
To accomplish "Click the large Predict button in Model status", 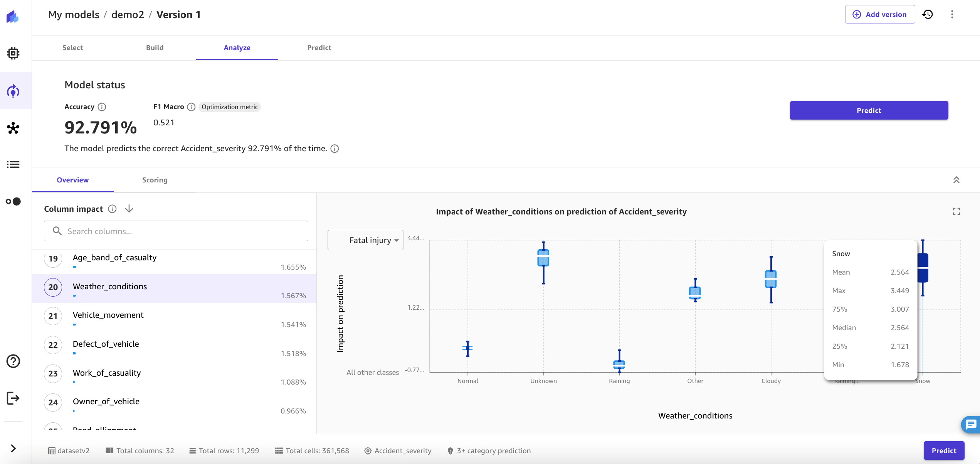I will [x=869, y=110].
